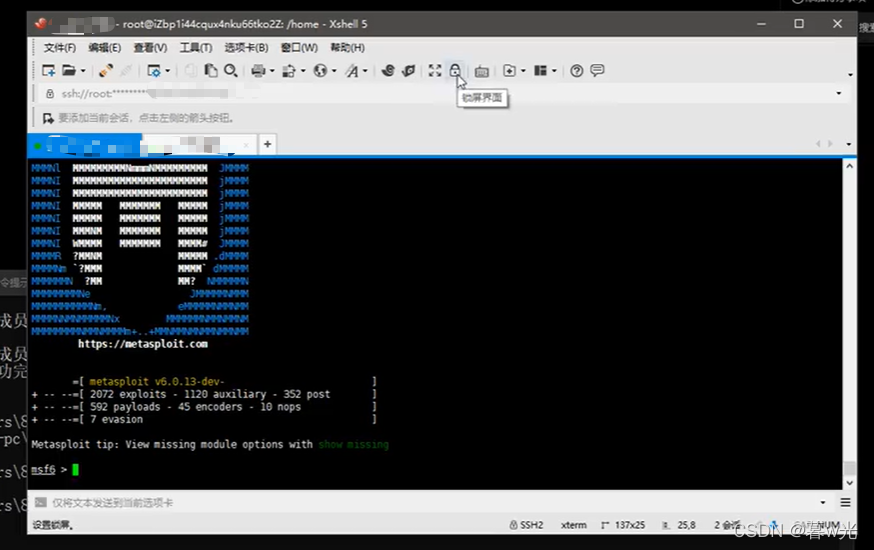Open the tab list dropdown arrow
874x550 pixels.
[x=848, y=144]
